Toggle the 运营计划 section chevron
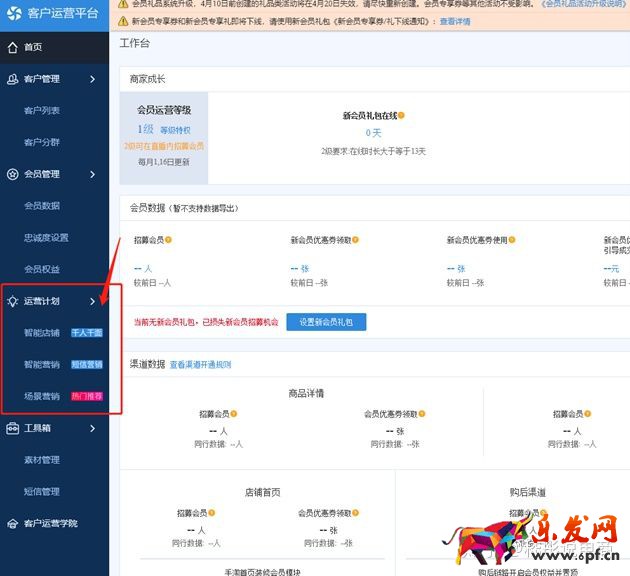The height and width of the screenshot is (576, 630). (93, 301)
